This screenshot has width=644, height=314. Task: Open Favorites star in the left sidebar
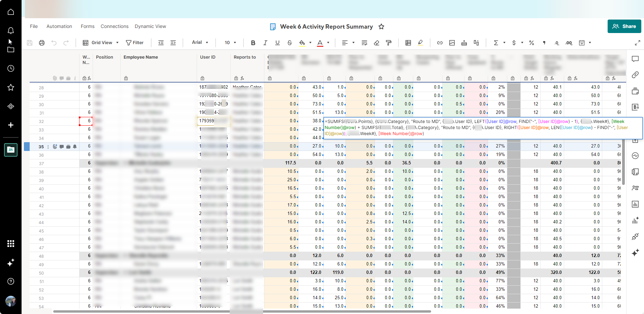click(11, 87)
